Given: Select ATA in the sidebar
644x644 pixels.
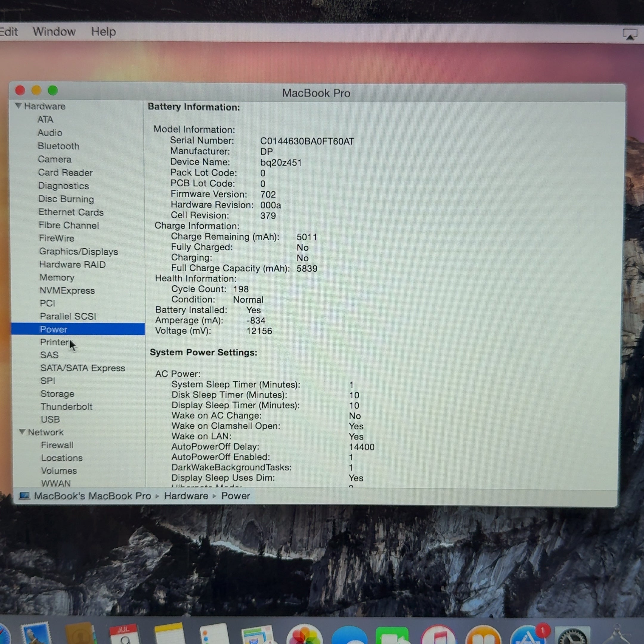Looking at the screenshot, I should [x=45, y=119].
